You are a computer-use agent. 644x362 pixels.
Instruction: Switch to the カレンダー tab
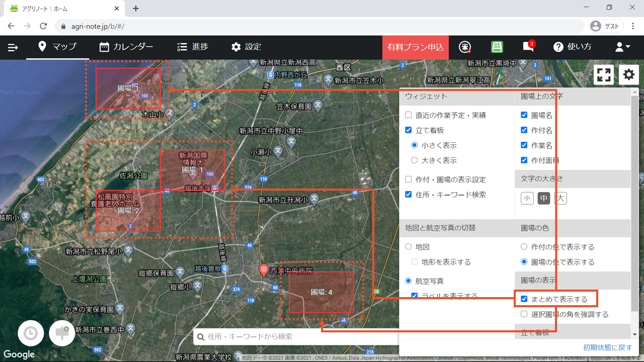coord(126,47)
